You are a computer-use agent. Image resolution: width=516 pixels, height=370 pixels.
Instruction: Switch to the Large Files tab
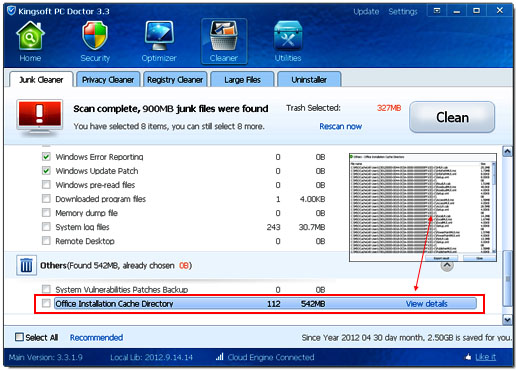click(x=242, y=80)
